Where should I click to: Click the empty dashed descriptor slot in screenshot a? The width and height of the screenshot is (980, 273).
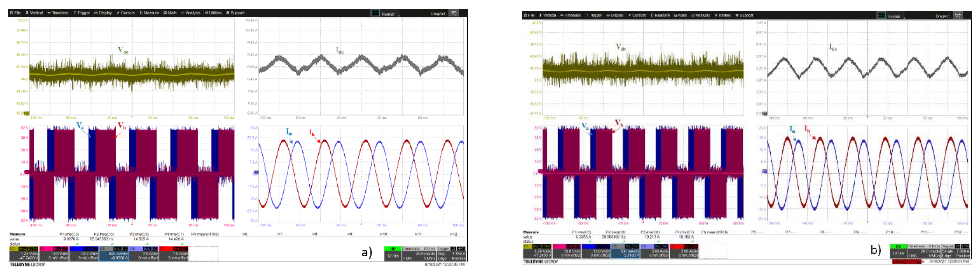[204, 254]
